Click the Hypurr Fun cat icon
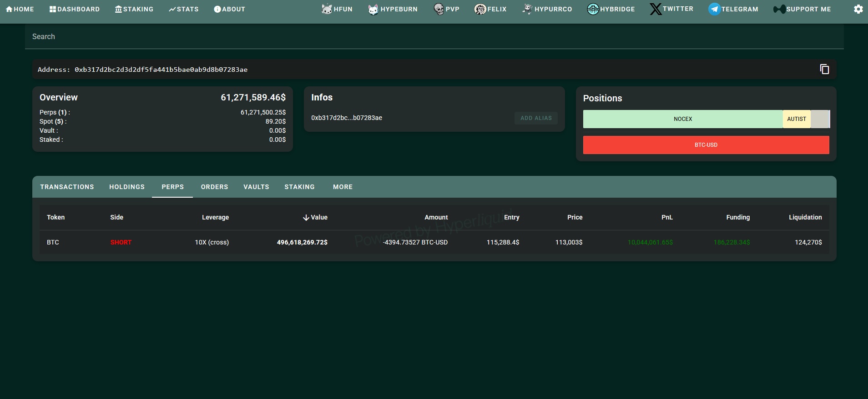The height and width of the screenshot is (399, 868). pyautogui.click(x=327, y=9)
